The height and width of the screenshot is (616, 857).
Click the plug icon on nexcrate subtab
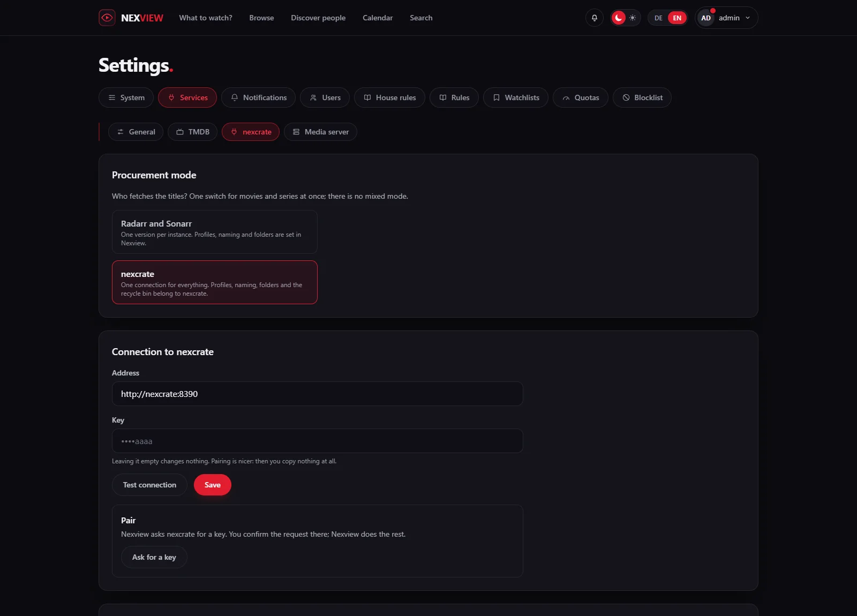[234, 132]
